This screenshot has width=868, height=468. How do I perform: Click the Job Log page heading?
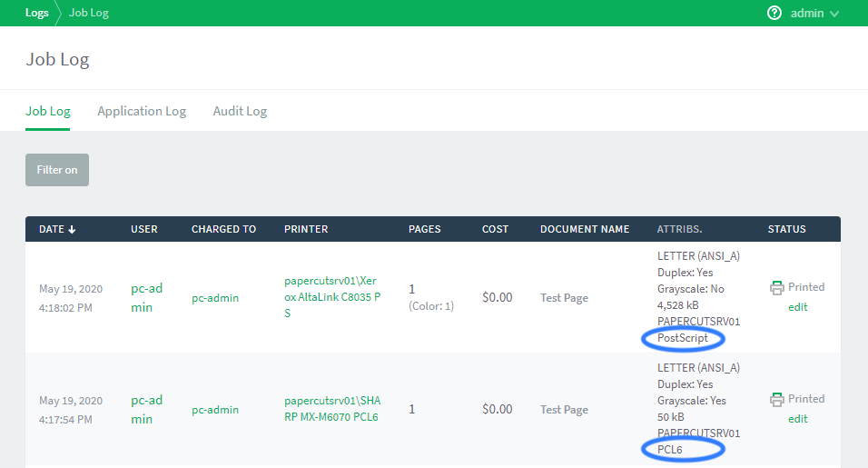57,59
